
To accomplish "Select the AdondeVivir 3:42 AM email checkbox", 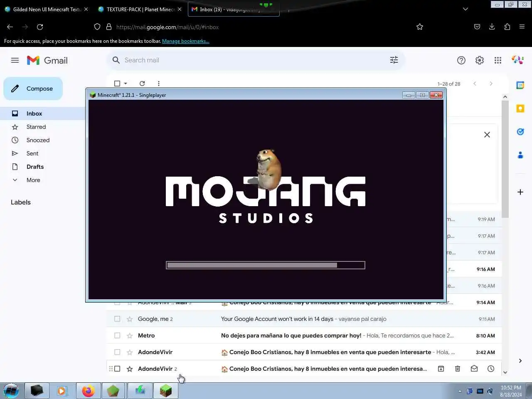I will pos(117,352).
